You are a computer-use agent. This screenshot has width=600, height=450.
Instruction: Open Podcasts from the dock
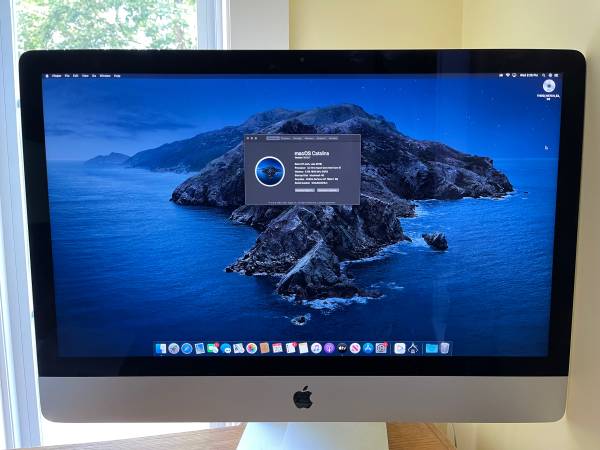click(x=329, y=348)
